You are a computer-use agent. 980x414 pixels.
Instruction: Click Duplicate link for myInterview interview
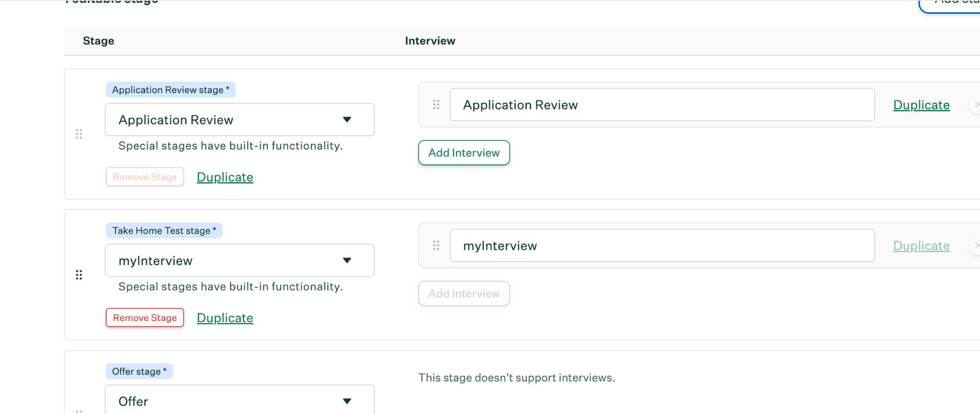click(x=921, y=246)
